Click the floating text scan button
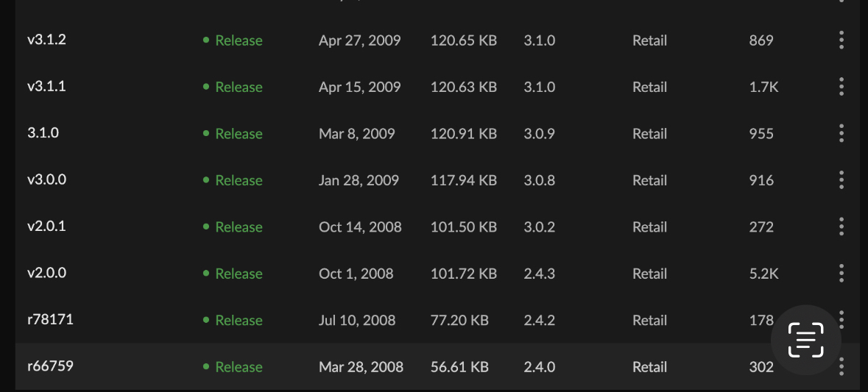The height and width of the screenshot is (392, 868). click(x=805, y=340)
